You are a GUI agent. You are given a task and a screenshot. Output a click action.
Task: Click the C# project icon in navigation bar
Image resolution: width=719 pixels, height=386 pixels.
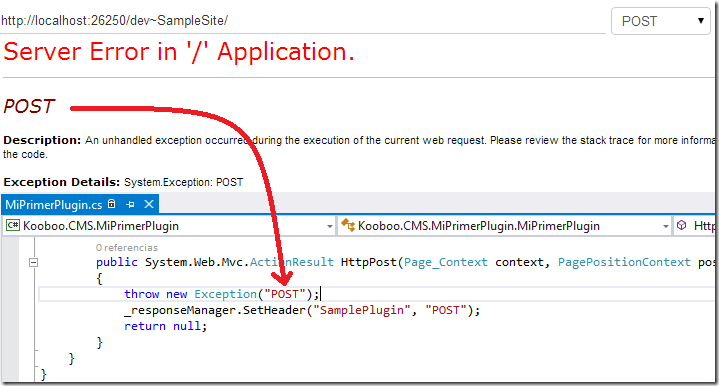tap(13, 226)
